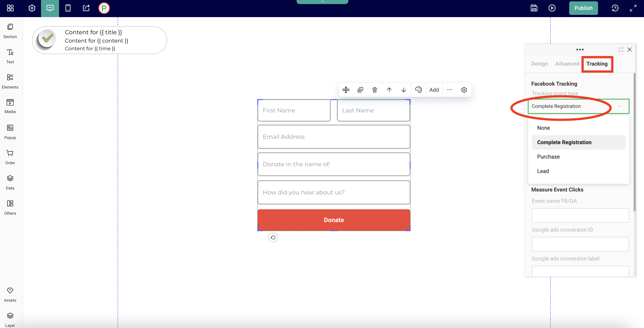Click the notification checkmark image
The image size is (644, 328).
click(46, 39)
